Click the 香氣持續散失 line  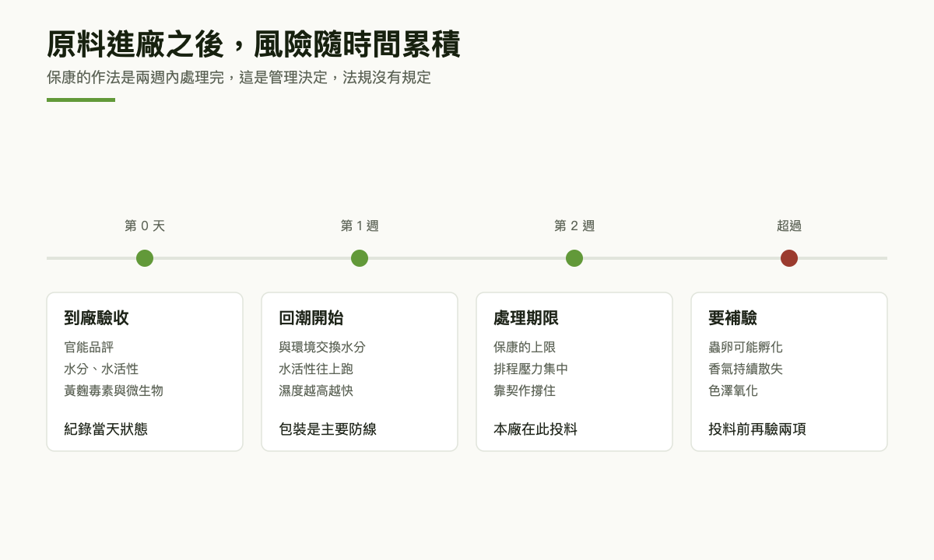click(746, 369)
